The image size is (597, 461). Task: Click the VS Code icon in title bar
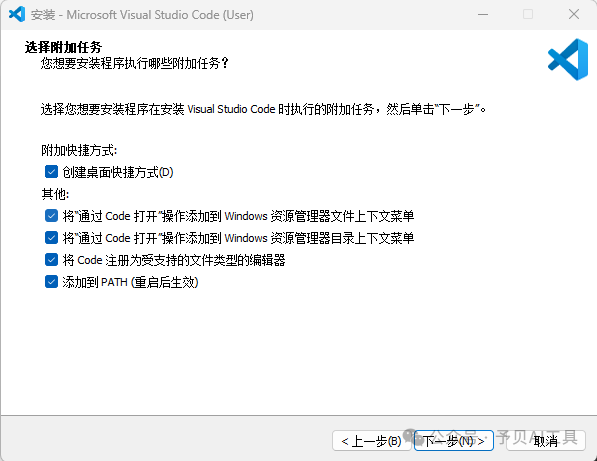point(17,14)
